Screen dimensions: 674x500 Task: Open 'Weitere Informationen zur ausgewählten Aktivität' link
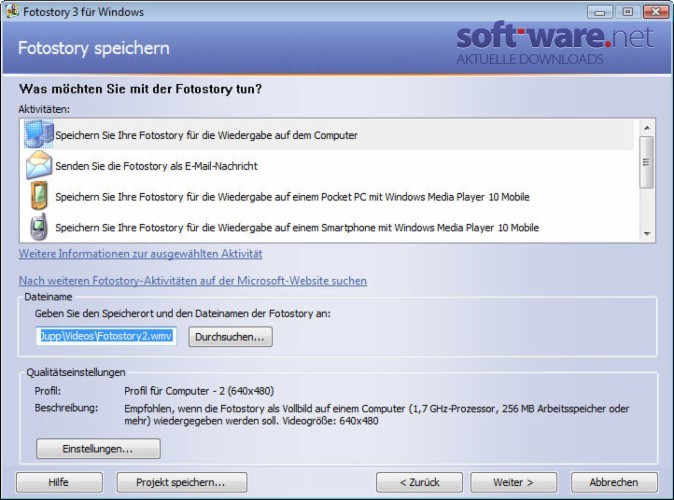coord(141,254)
